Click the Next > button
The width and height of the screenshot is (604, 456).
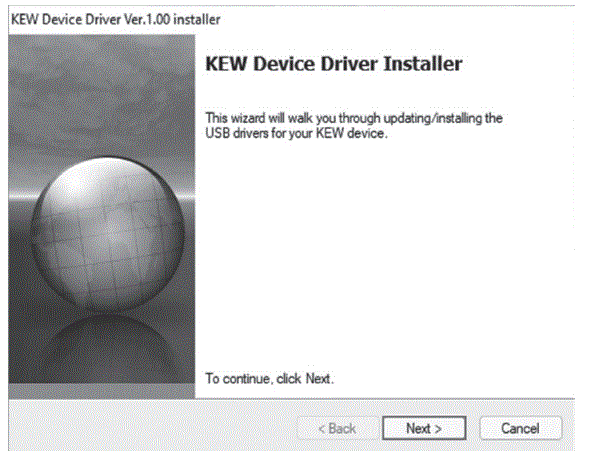click(x=424, y=428)
